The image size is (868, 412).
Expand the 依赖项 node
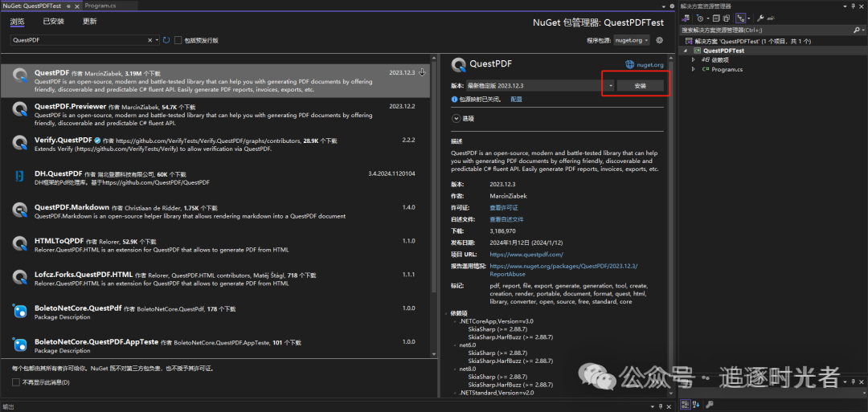click(x=693, y=59)
